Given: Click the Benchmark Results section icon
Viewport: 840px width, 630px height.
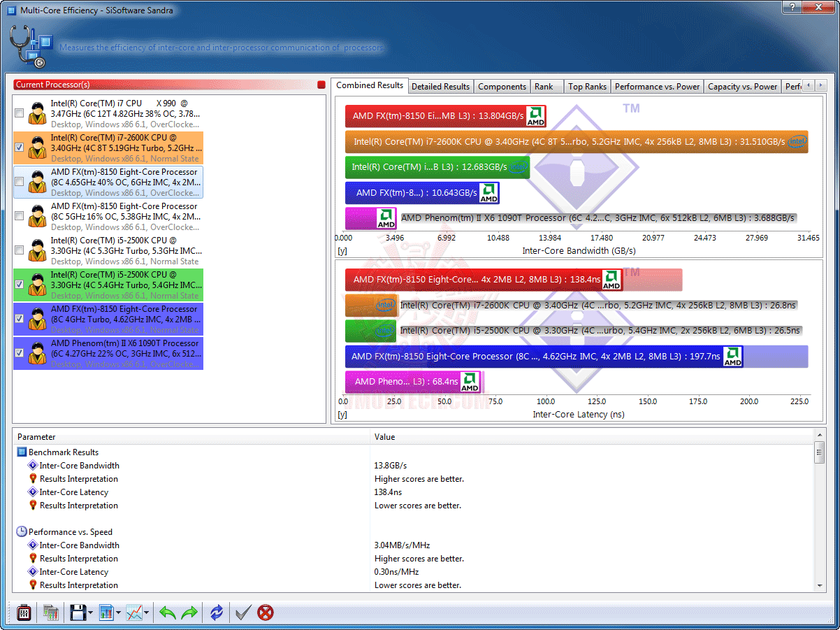Looking at the screenshot, I should [22, 452].
